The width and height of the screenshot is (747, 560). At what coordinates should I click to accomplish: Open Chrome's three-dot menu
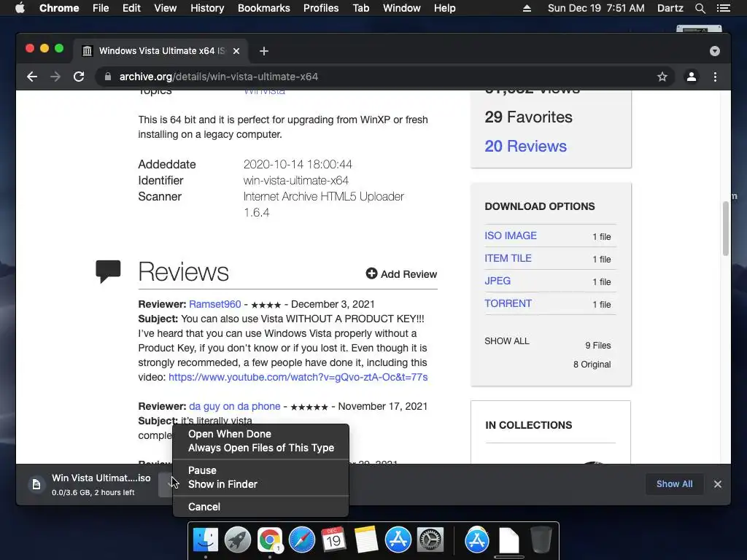715,77
